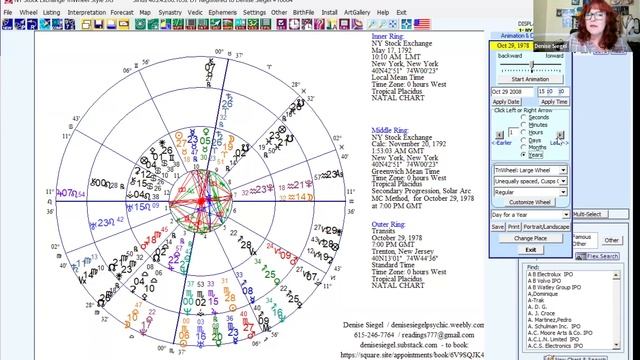Select the Seconds radio button
The image size is (640, 360).
point(523,117)
